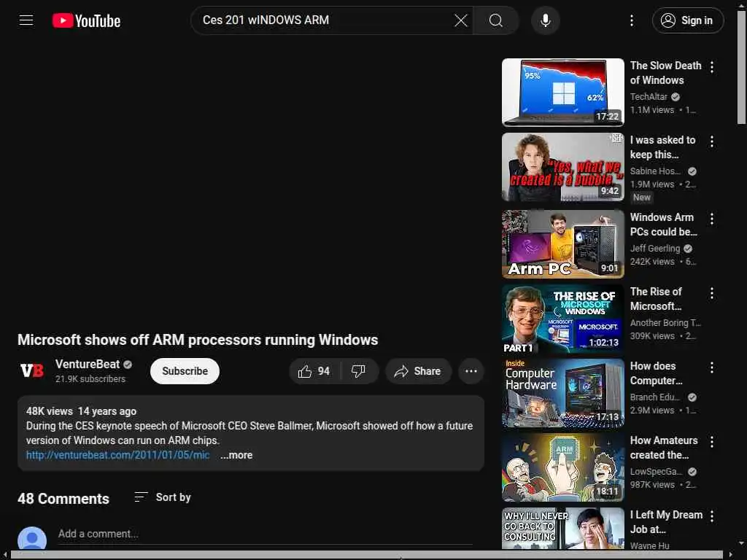Open menu for How Amateurs created video
Screen dimensions: 747x560
pyautogui.click(x=712, y=442)
